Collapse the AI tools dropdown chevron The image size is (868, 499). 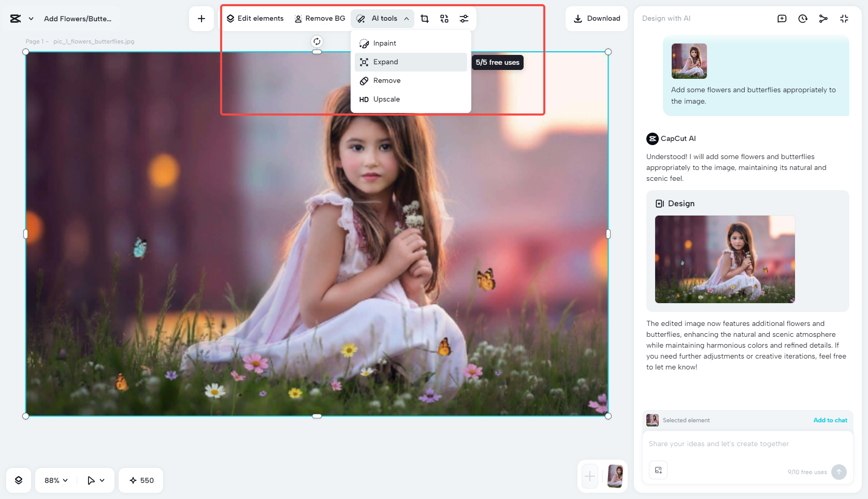pos(407,18)
